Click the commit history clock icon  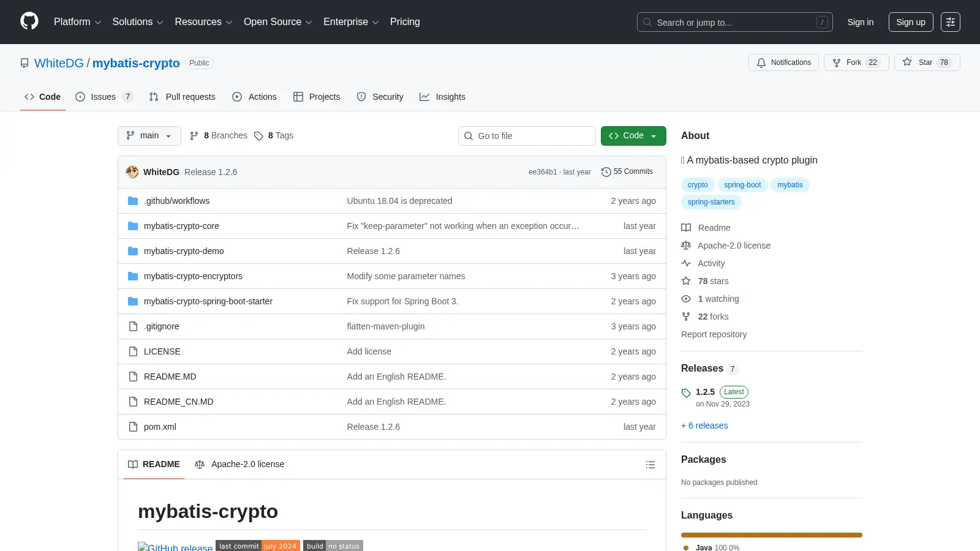click(x=606, y=172)
